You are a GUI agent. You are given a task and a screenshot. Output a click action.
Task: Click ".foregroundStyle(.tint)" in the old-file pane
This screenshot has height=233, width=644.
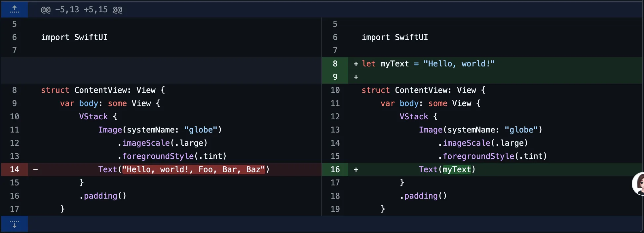172,156
